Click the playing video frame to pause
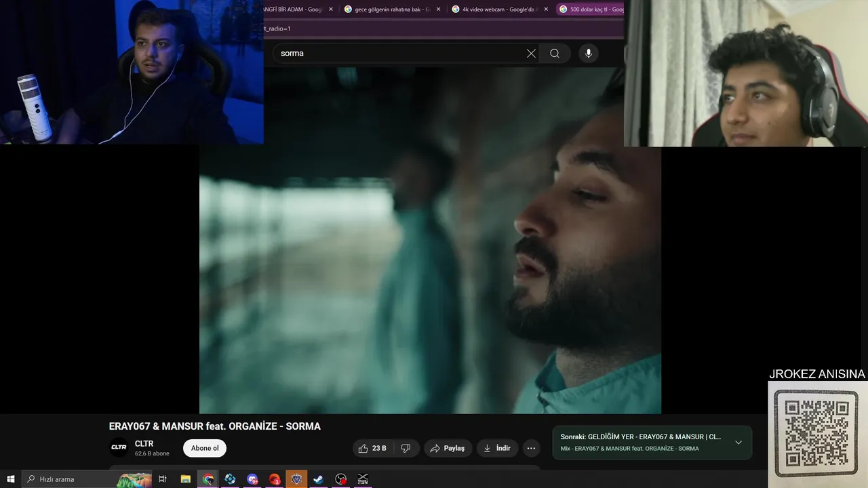The height and width of the screenshot is (488, 868). coord(430,241)
